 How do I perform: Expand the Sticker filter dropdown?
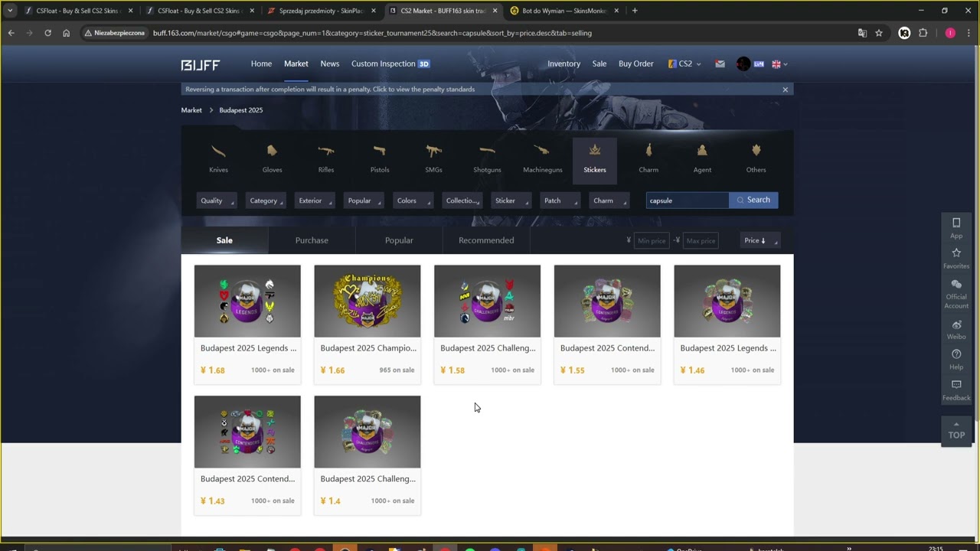(511, 201)
